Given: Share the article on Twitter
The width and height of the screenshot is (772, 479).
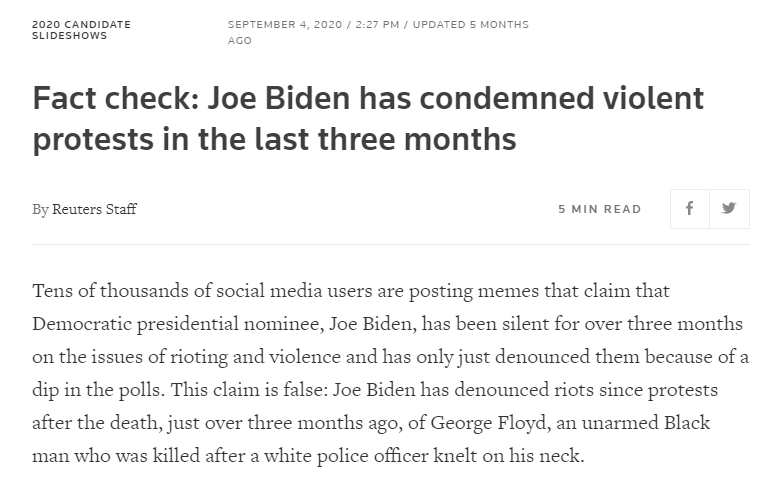Looking at the screenshot, I should click(x=729, y=209).
